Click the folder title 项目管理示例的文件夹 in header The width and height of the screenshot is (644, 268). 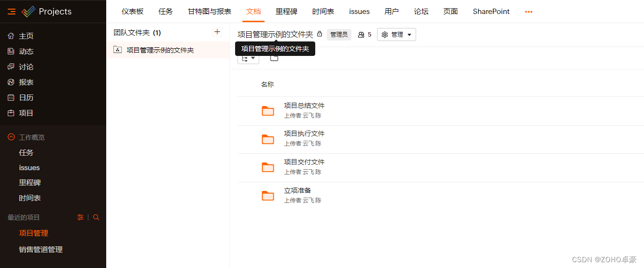pos(275,35)
